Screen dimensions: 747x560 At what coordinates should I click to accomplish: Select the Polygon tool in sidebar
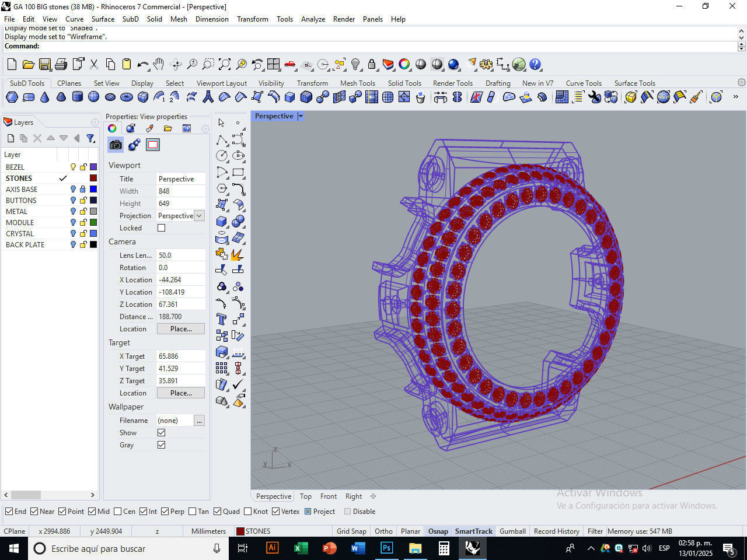tap(222, 188)
